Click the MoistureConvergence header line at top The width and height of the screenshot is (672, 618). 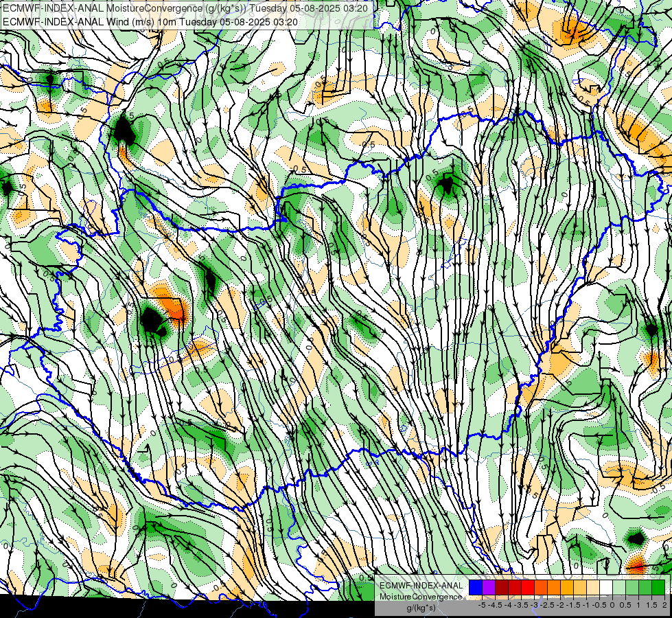(x=185, y=8)
